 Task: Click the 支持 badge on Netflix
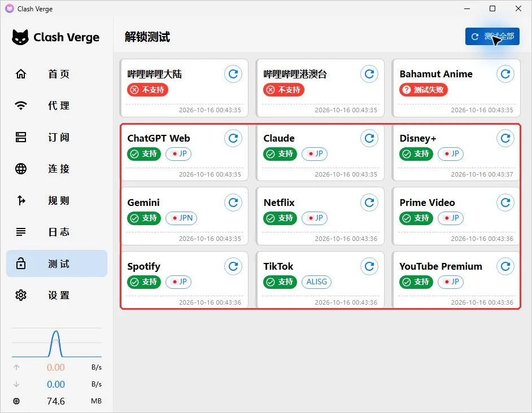tap(280, 218)
